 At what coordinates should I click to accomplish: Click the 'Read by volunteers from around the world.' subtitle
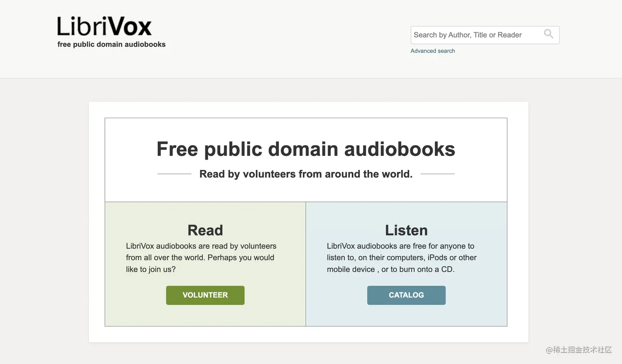[306, 174]
